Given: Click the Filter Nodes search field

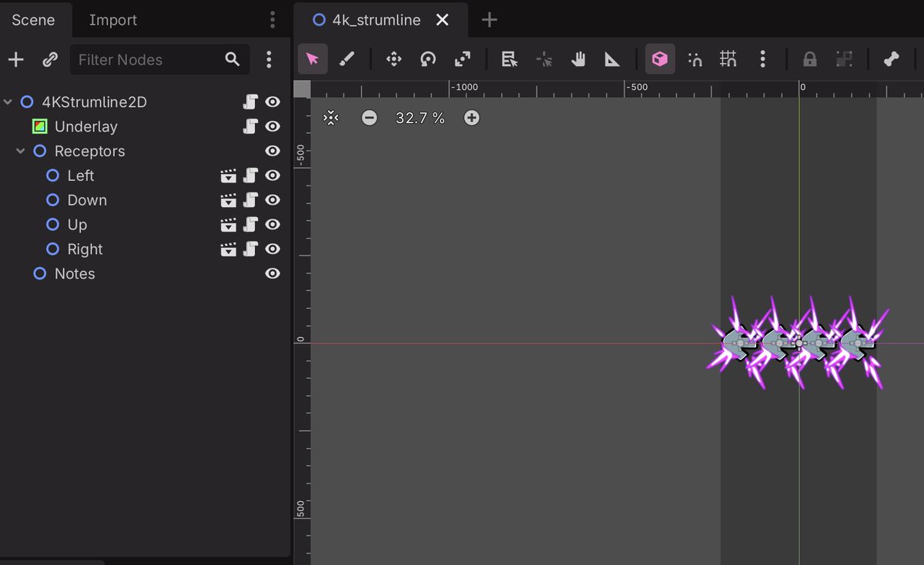Looking at the screenshot, I should (159, 59).
